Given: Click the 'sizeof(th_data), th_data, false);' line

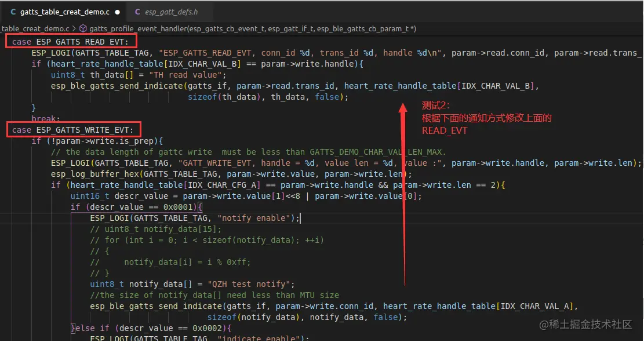Looking at the screenshot, I should tap(268, 97).
